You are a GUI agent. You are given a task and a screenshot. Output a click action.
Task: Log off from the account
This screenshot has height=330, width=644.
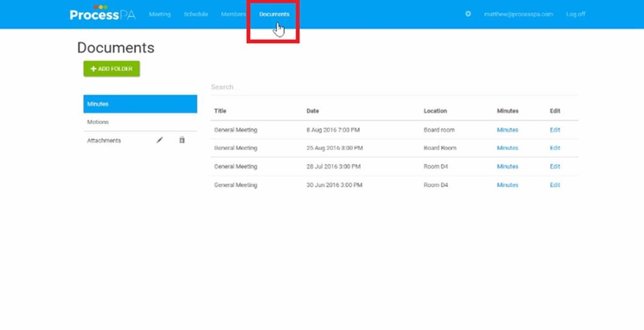575,14
